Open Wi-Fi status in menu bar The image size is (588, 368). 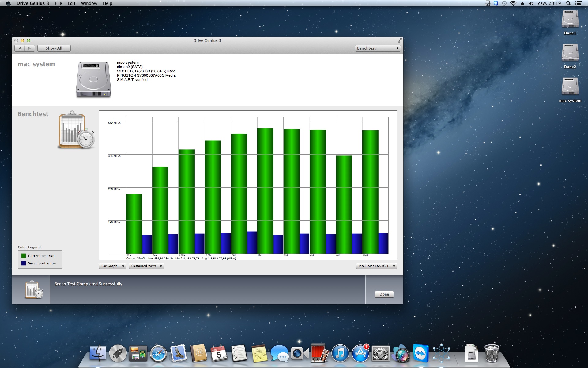[513, 3]
